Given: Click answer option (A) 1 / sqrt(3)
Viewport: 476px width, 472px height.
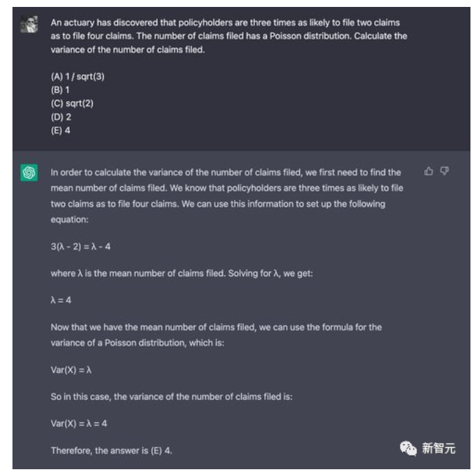Looking at the screenshot, I should tap(78, 76).
